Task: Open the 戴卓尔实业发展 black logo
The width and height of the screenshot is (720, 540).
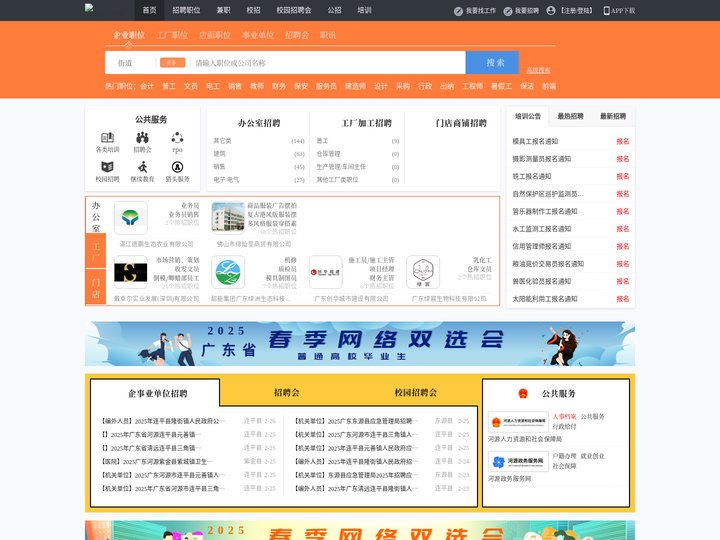Action: click(x=131, y=272)
